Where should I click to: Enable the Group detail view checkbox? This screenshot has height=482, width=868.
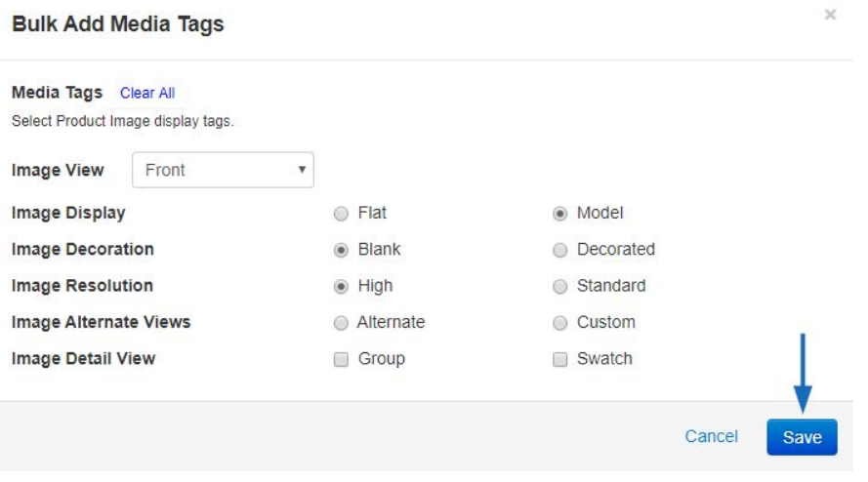tap(341, 359)
